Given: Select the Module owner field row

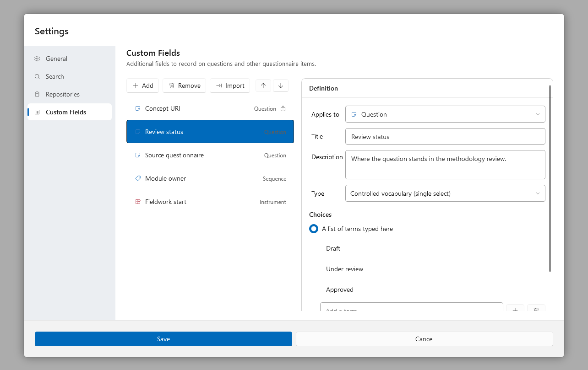Looking at the screenshot, I should tap(210, 178).
